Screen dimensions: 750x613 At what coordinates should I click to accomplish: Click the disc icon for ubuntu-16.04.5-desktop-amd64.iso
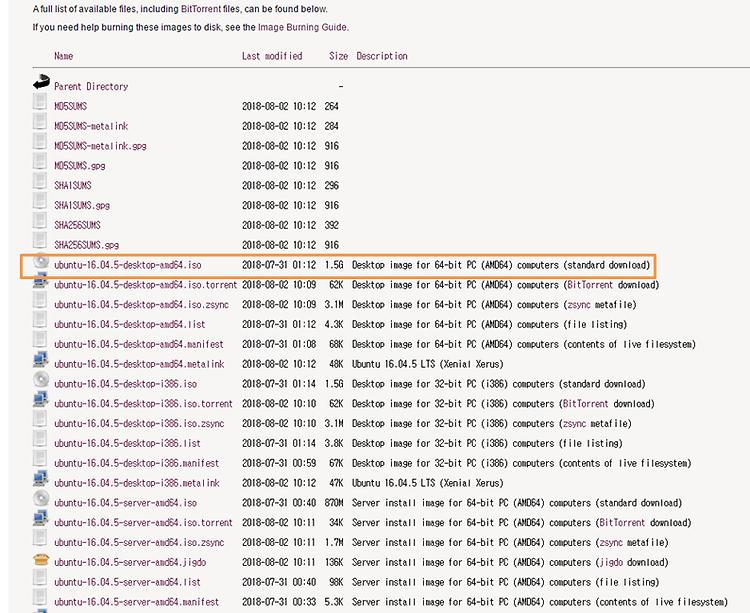[41, 261]
